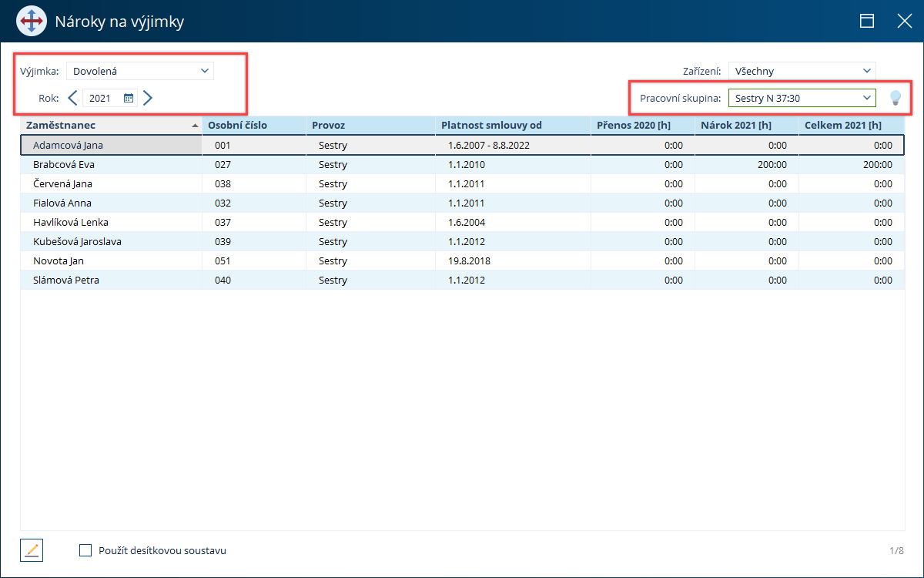This screenshot has width=924, height=578.
Task: Click contract date 1.6.2004
Action: pos(467,222)
